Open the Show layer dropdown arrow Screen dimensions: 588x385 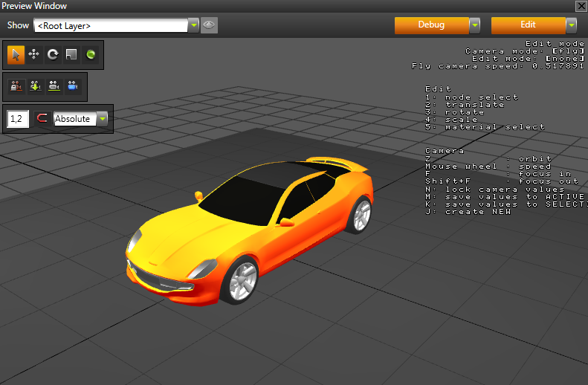pyautogui.click(x=193, y=25)
